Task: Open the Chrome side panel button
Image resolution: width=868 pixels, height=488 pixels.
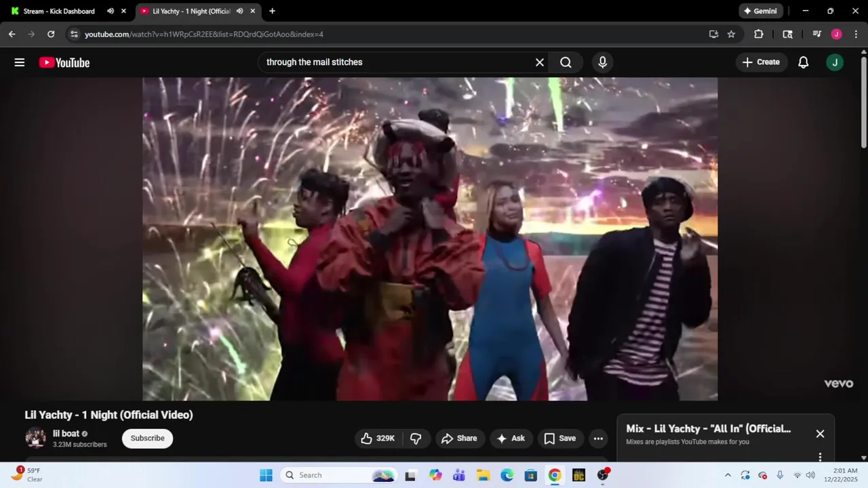Action: 787,34
